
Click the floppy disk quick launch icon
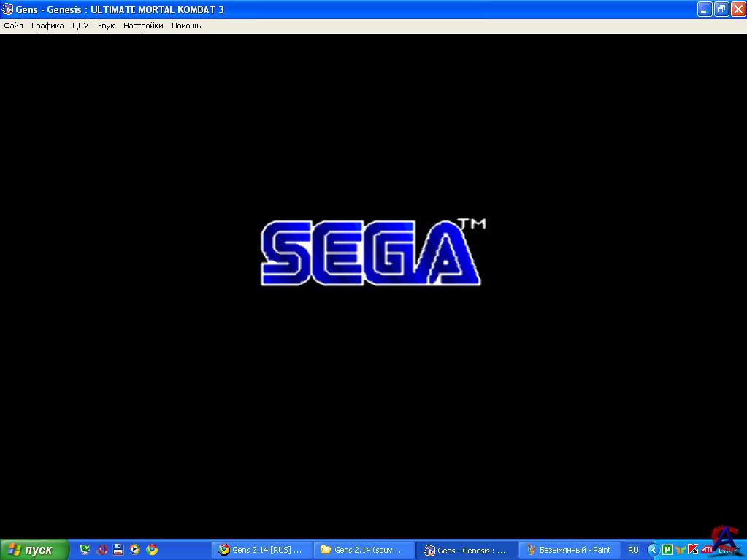tap(118, 550)
